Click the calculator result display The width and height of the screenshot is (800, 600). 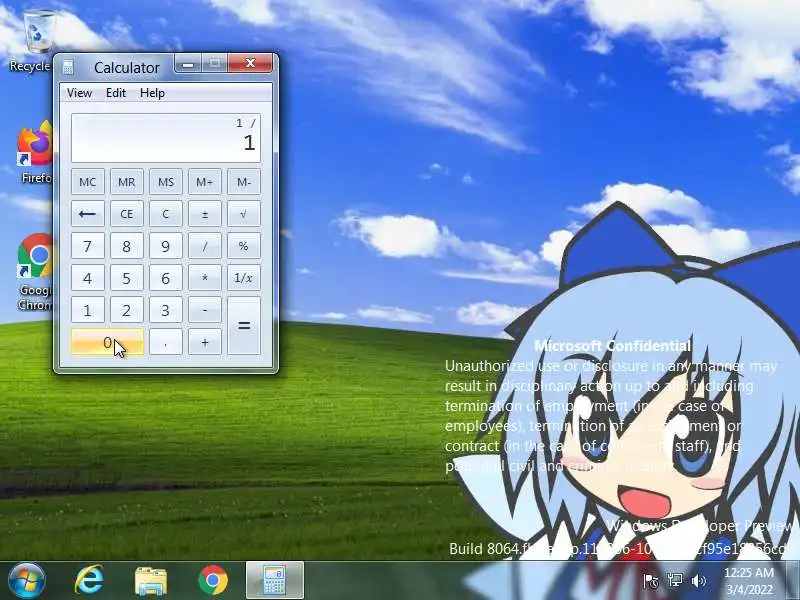click(x=166, y=138)
